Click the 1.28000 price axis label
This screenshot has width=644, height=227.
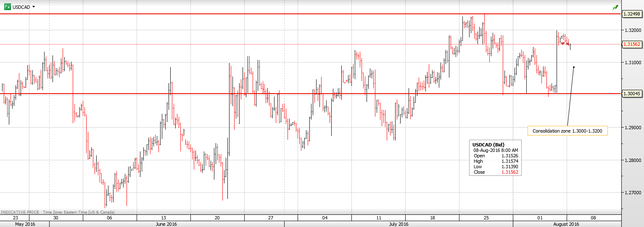(x=632, y=160)
